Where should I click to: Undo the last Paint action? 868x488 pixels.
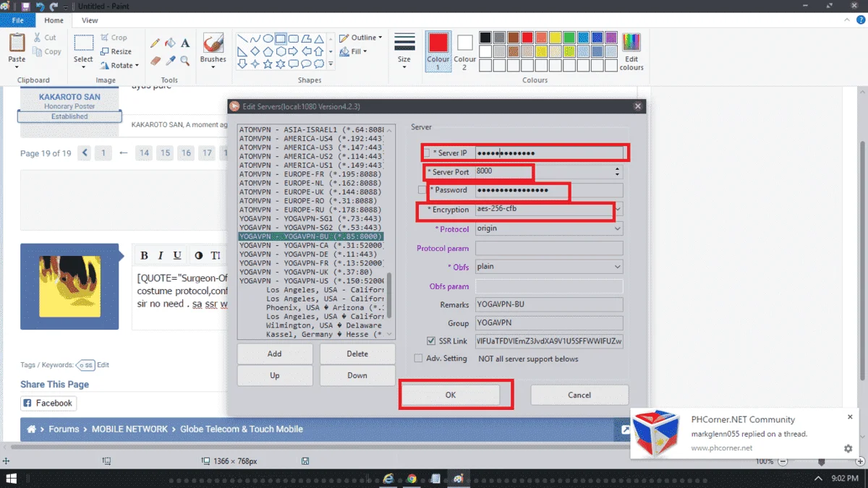[x=40, y=6]
